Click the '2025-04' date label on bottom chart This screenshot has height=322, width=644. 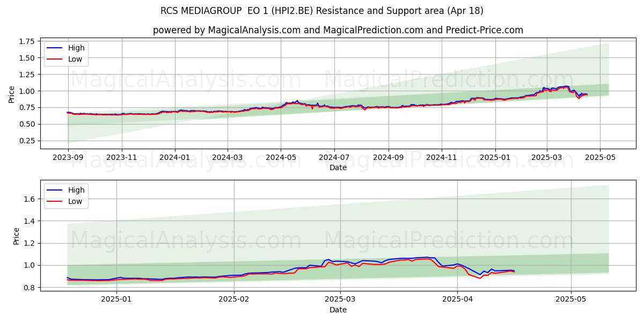(x=457, y=300)
